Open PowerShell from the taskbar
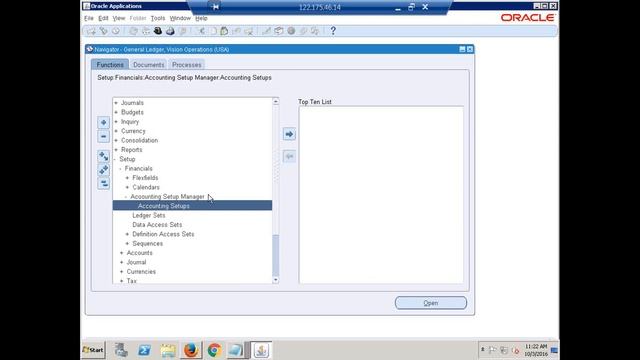The image size is (640, 360). pos(144,350)
